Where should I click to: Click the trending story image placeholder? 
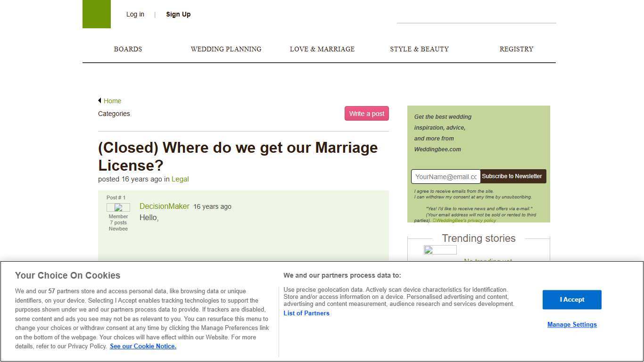pyautogui.click(x=440, y=250)
